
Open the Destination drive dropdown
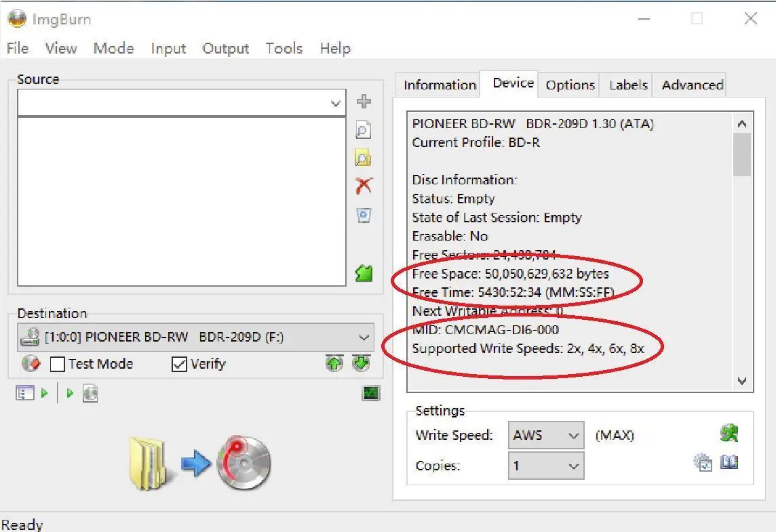point(364,337)
